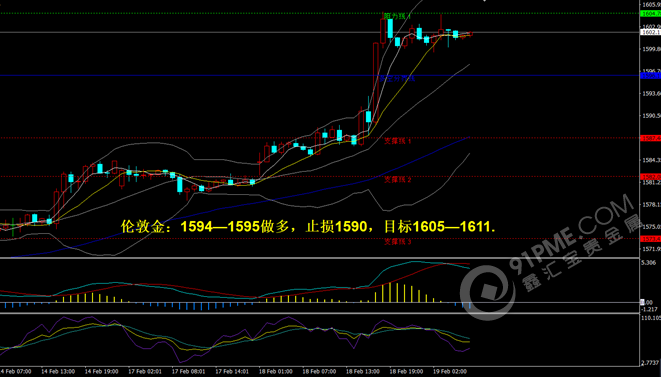The height and width of the screenshot is (377, 661).
Task: Click the blue price tag on the price axis
Action: pyautogui.click(x=650, y=75)
